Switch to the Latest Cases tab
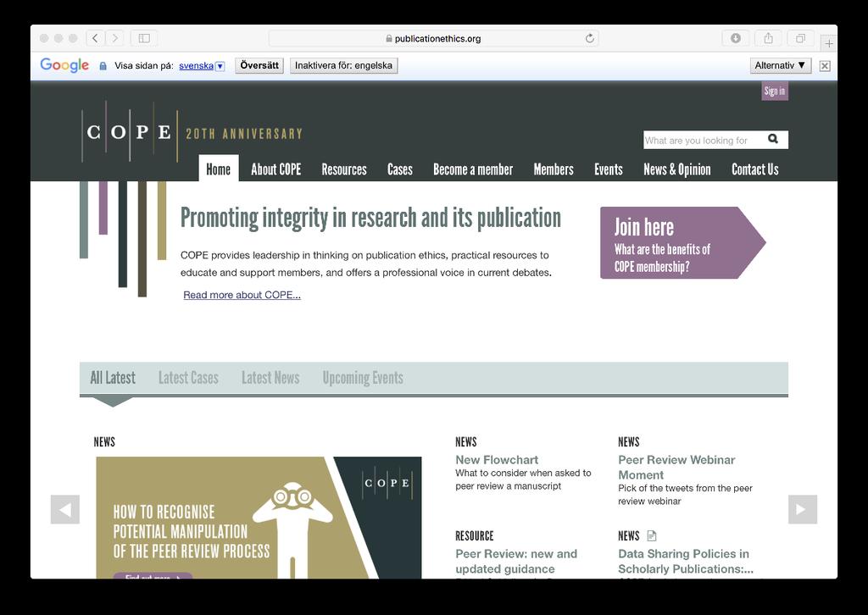This screenshot has width=868, height=615. [x=188, y=378]
